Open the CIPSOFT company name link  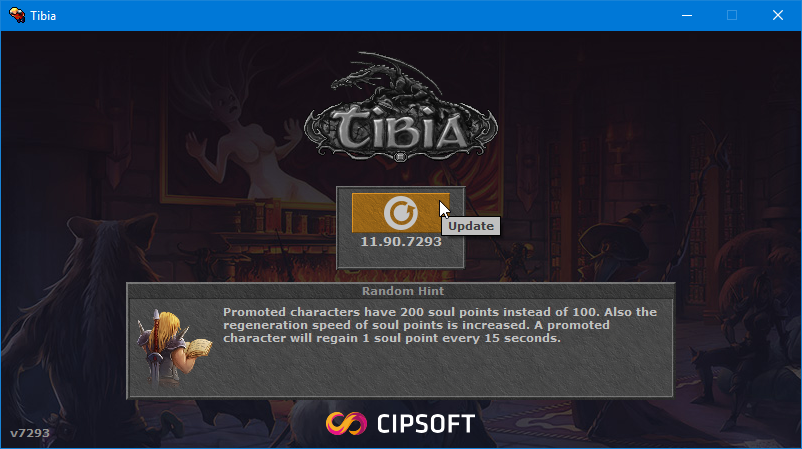[x=426, y=424]
